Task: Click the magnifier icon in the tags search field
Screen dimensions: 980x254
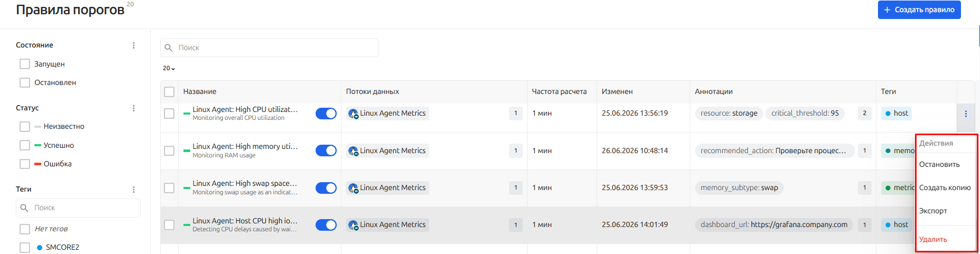Action: click(24, 208)
